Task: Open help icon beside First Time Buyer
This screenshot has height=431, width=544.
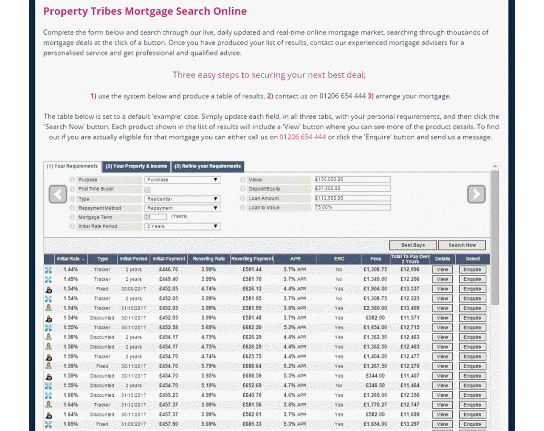Action: pos(72,189)
